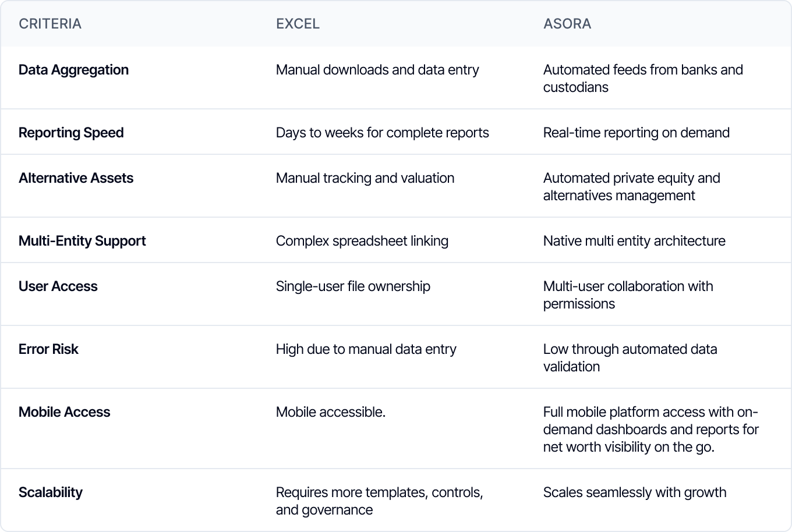Click 'Scales seamlessly with growth' cell

(x=635, y=492)
